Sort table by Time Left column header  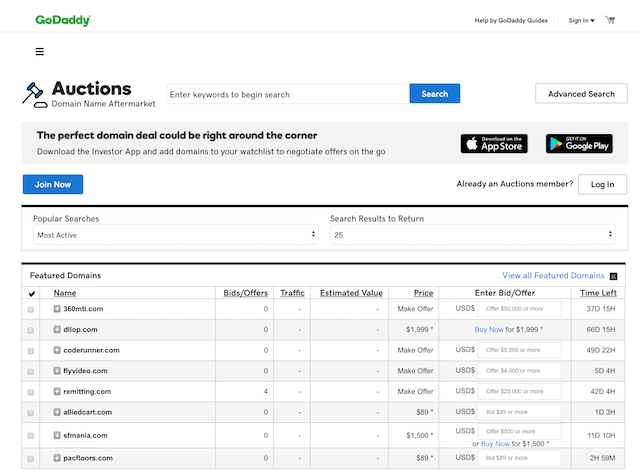pyautogui.click(x=598, y=293)
